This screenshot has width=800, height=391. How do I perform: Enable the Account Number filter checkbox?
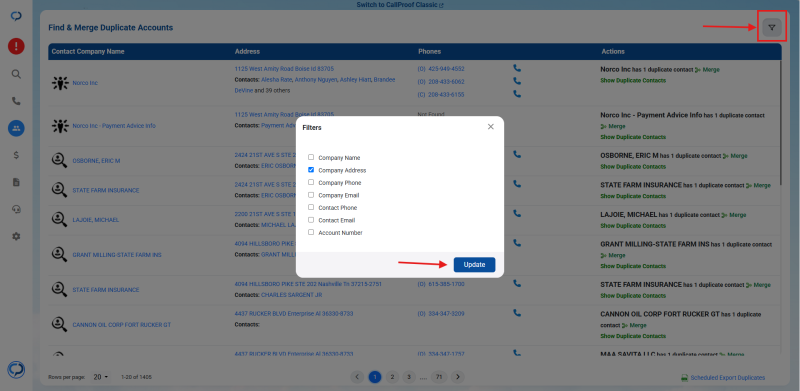(x=311, y=232)
